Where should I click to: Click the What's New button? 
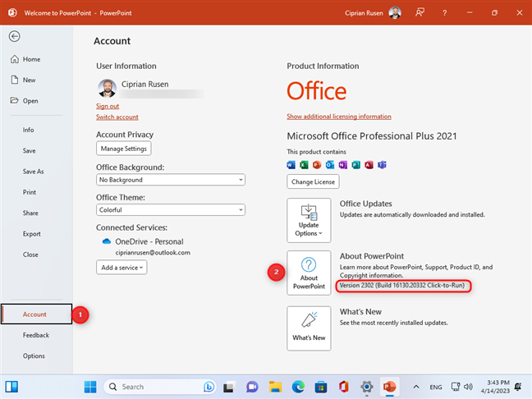pos(309,328)
